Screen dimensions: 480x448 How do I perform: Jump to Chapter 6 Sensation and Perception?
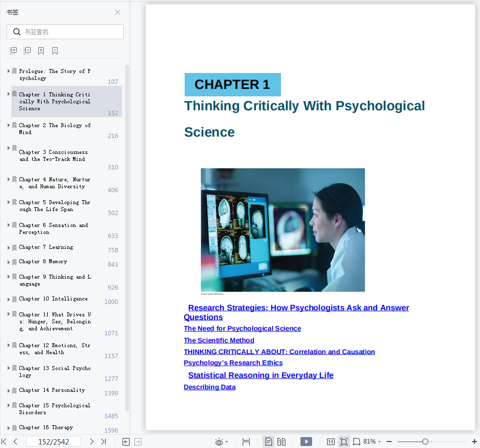point(54,229)
